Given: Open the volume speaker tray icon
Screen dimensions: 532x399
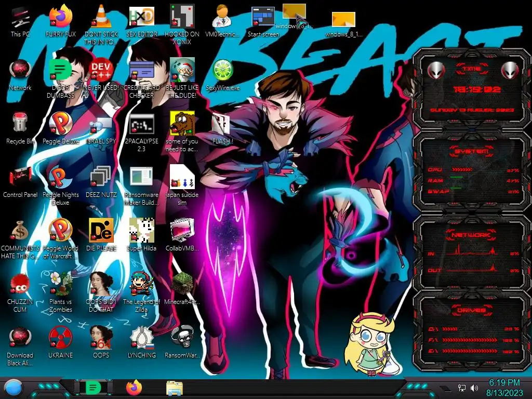Looking at the screenshot, I should point(474,388).
